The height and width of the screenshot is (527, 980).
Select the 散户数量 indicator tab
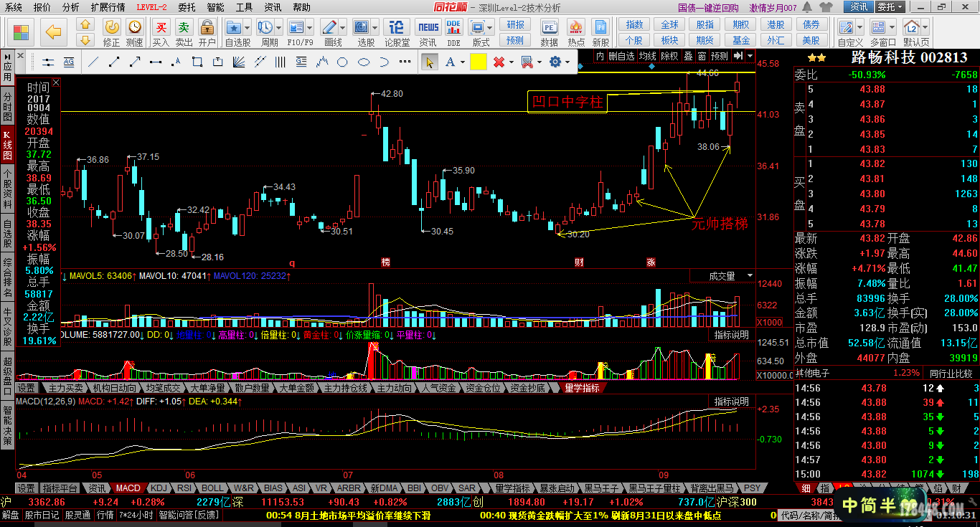(x=253, y=388)
